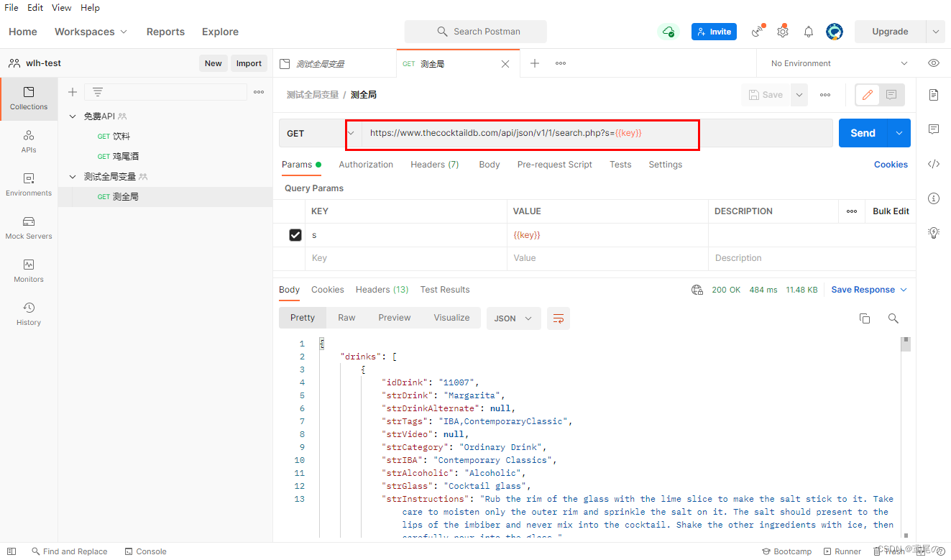Open the History sidebar panel

pyautogui.click(x=29, y=314)
